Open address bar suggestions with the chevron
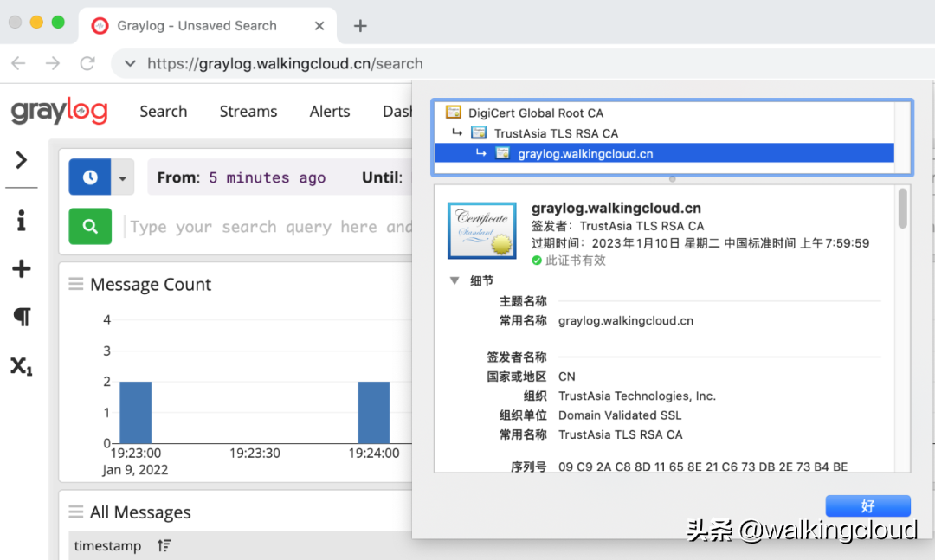The image size is (935, 560). [128, 63]
